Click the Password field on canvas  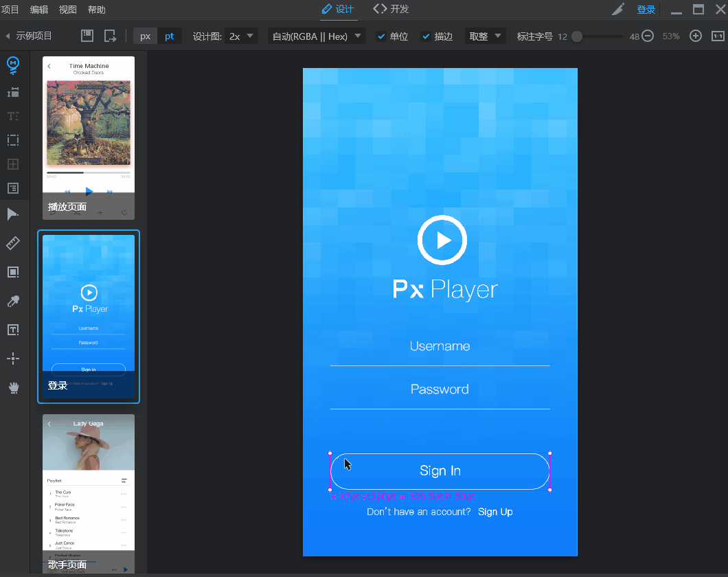click(x=440, y=389)
